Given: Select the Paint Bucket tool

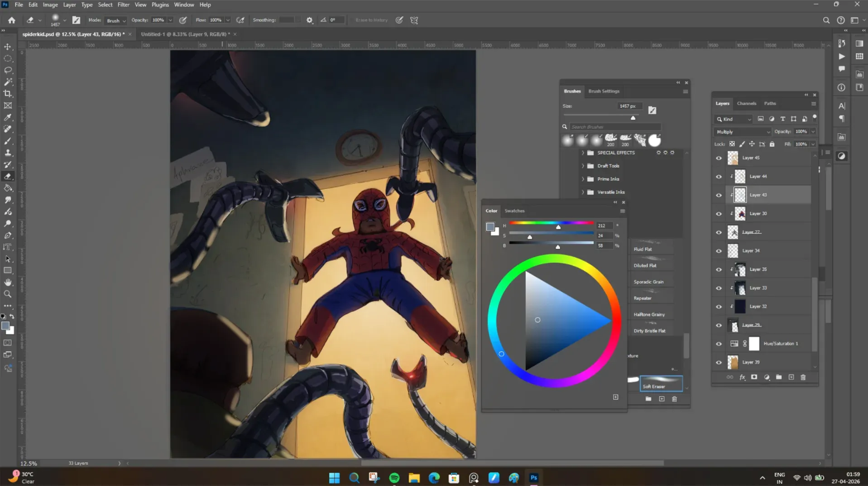Looking at the screenshot, I should (x=8, y=188).
